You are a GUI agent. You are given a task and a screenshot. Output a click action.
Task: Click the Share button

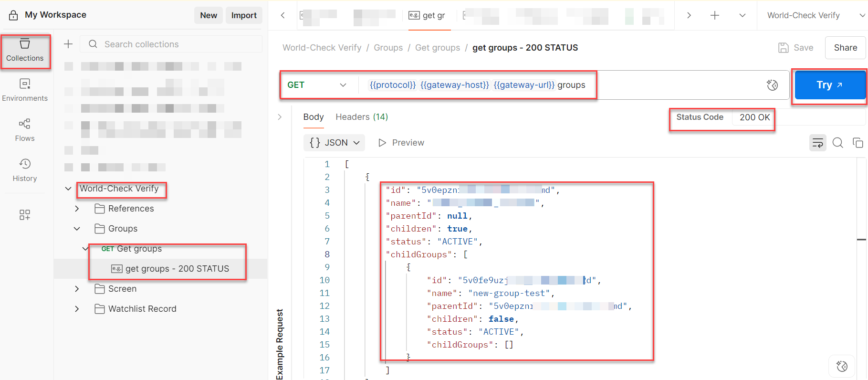click(846, 48)
